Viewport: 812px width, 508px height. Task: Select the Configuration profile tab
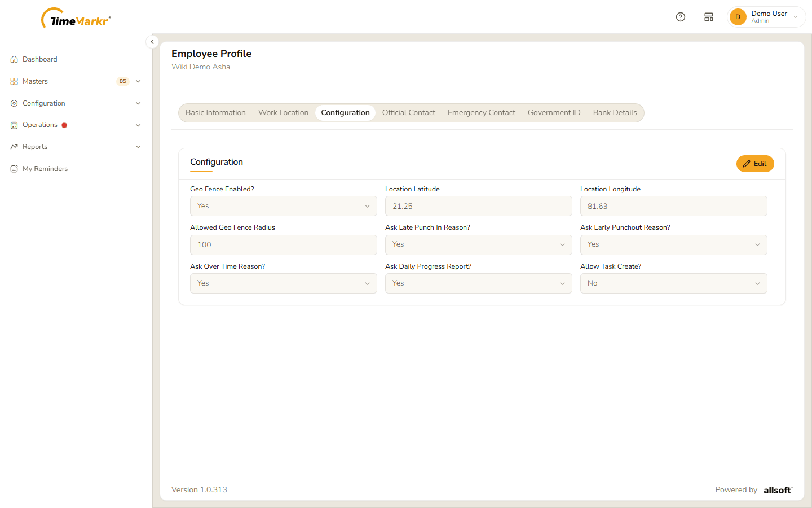[x=346, y=113]
